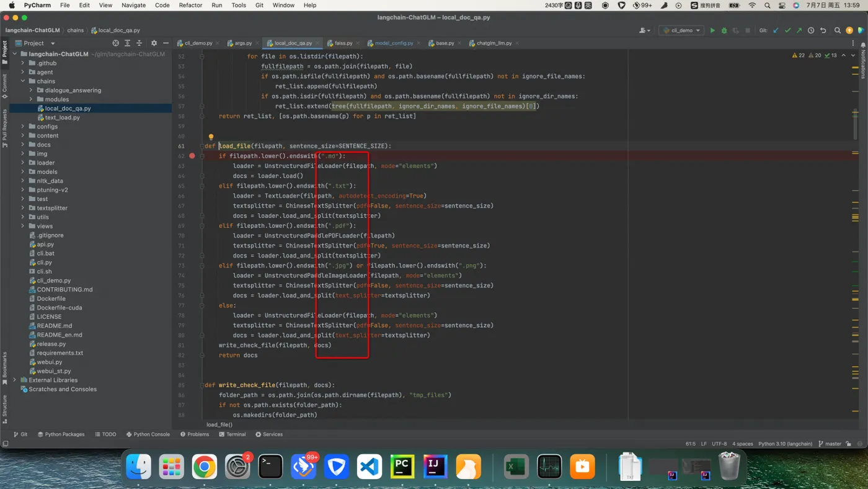Viewport: 868px width, 489px height.
Task: Select text_load.py in project tree
Action: tap(62, 117)
